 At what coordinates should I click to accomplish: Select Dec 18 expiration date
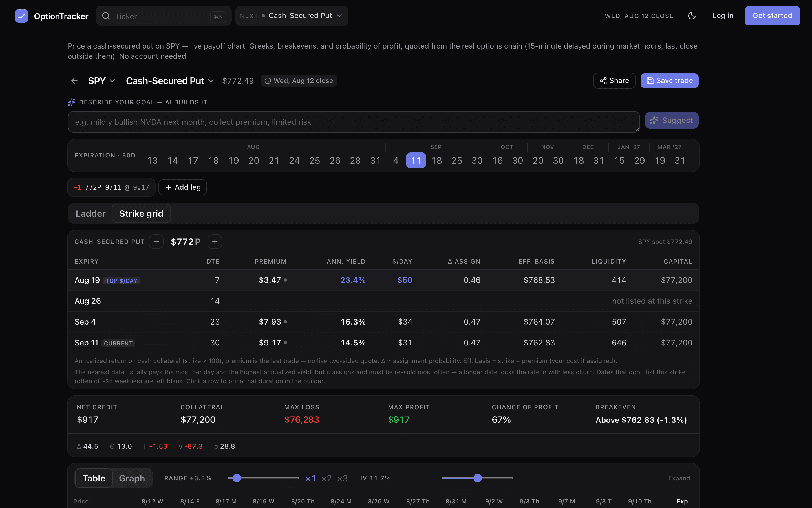coord(579,161)
